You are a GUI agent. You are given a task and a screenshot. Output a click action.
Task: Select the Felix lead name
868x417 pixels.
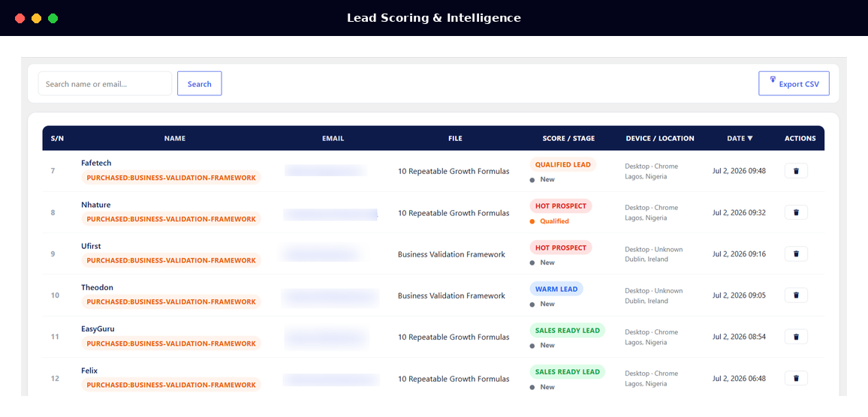tap(89, 370)
